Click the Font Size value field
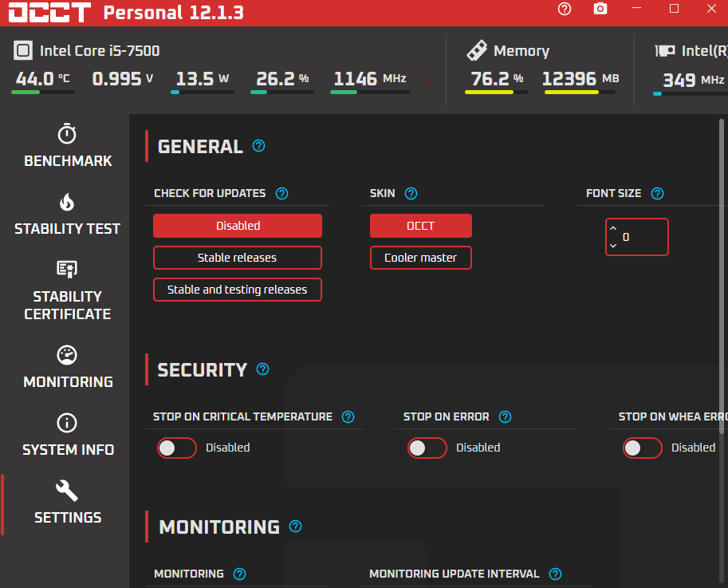This screenshot has width=728, height=588. tap(637, 237)
